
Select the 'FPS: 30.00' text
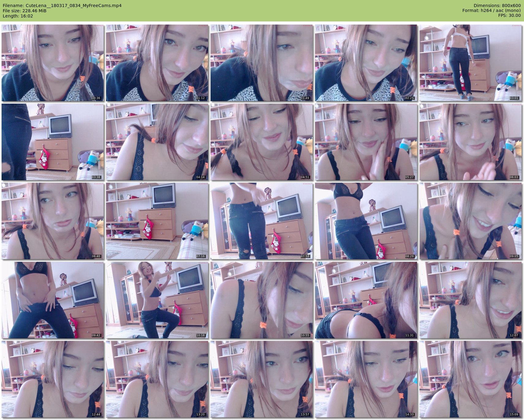click(x=510, y=16)
